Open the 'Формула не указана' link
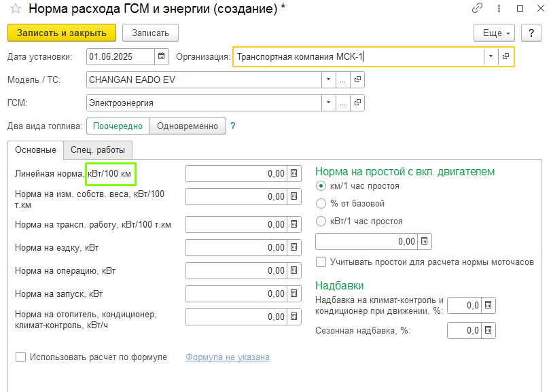551x392 pixels. click(227, 357)
